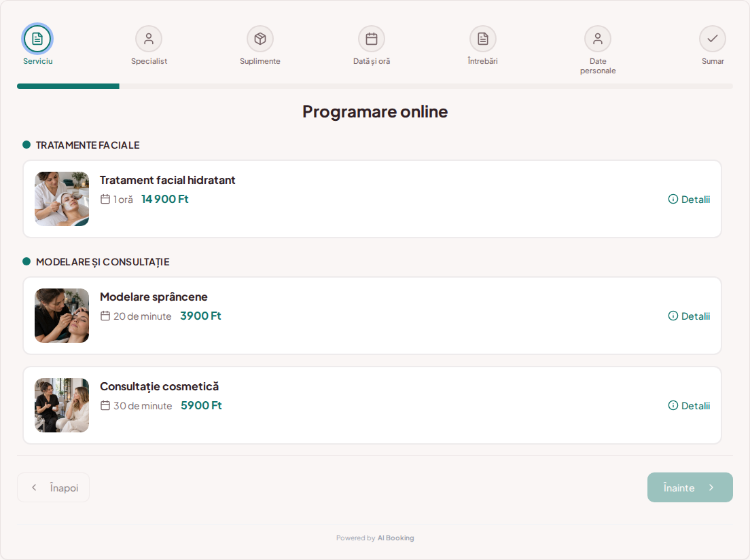Viewport: 750px width, 560px height.
Task: Click the cosmetic consultation thumbnail image
Action: tap(62, 405)
